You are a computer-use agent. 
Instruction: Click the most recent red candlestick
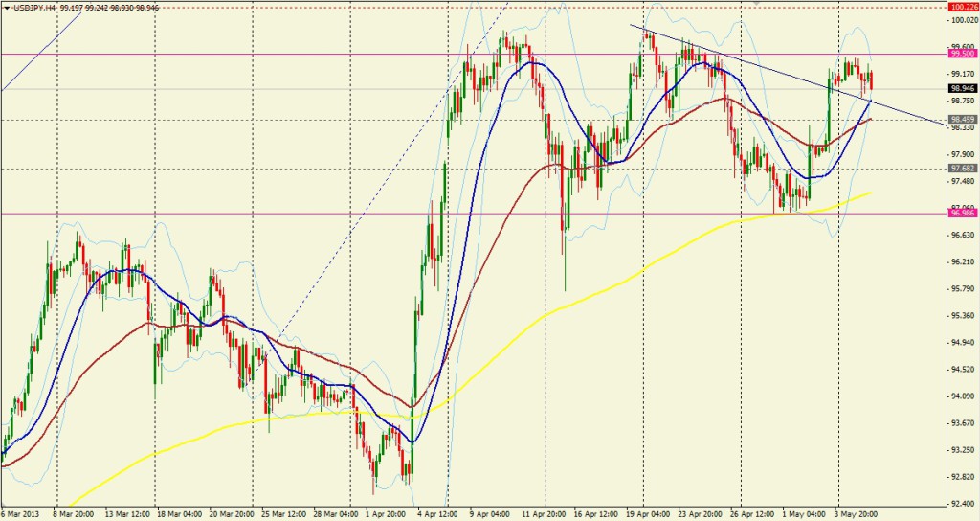coord(871,80)
